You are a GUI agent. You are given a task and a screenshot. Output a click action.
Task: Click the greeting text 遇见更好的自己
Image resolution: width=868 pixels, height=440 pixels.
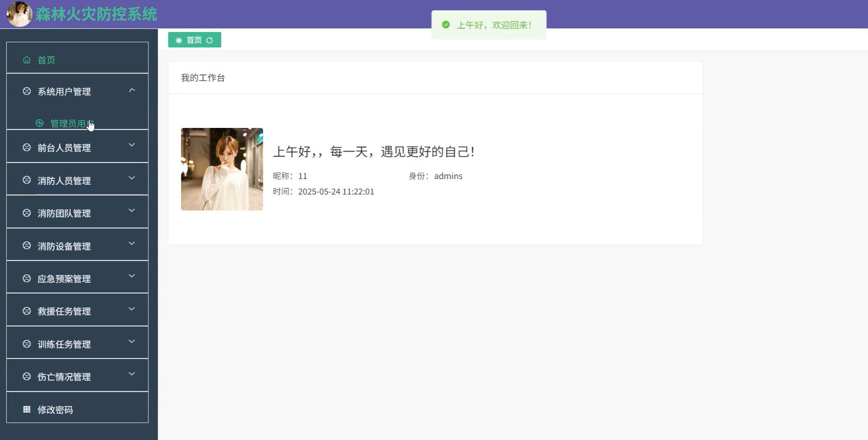(x=424, y=152)
